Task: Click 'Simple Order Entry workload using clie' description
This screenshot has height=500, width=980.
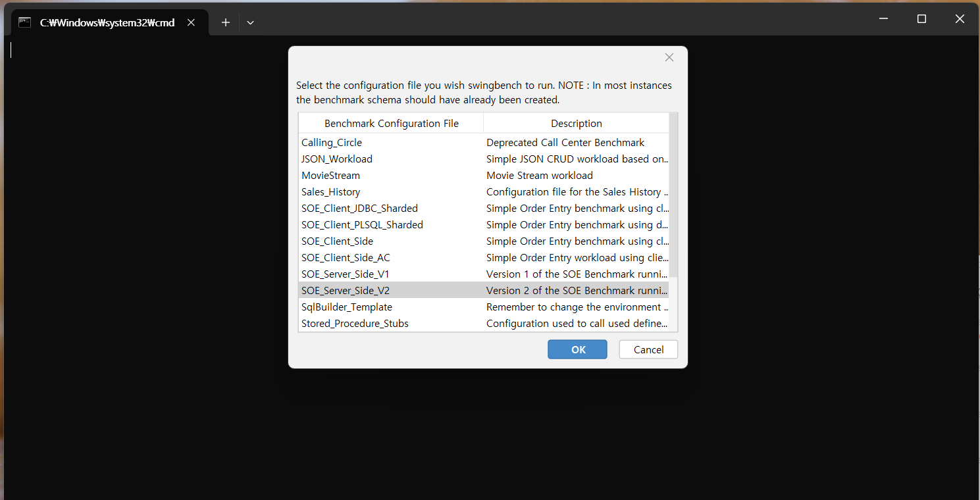Action: [576, 257]
